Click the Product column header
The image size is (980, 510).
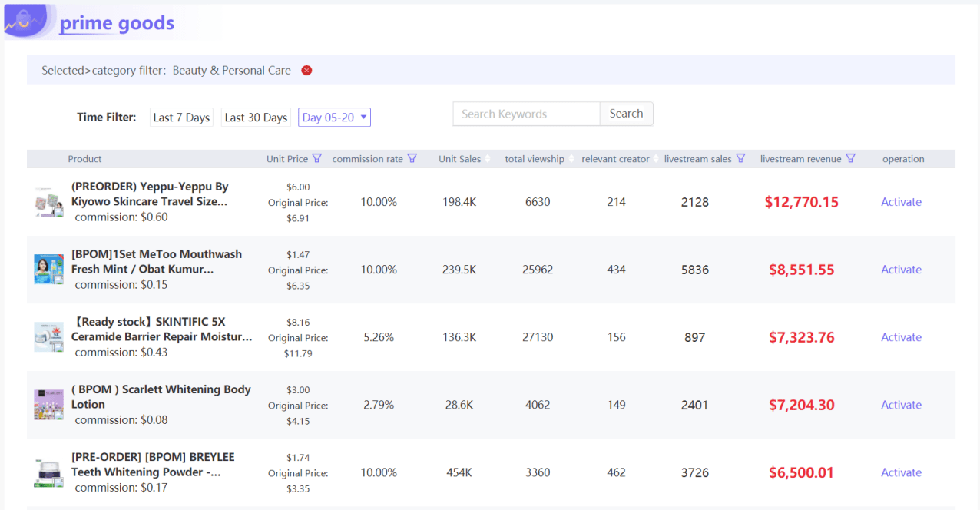[84, 159]
